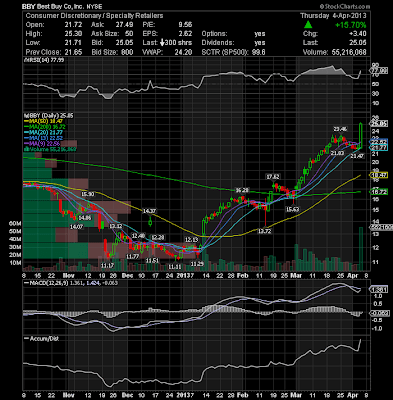Click the 11.51 price label
This screenshot has width=393, height=400.
[x=152, y=260]
